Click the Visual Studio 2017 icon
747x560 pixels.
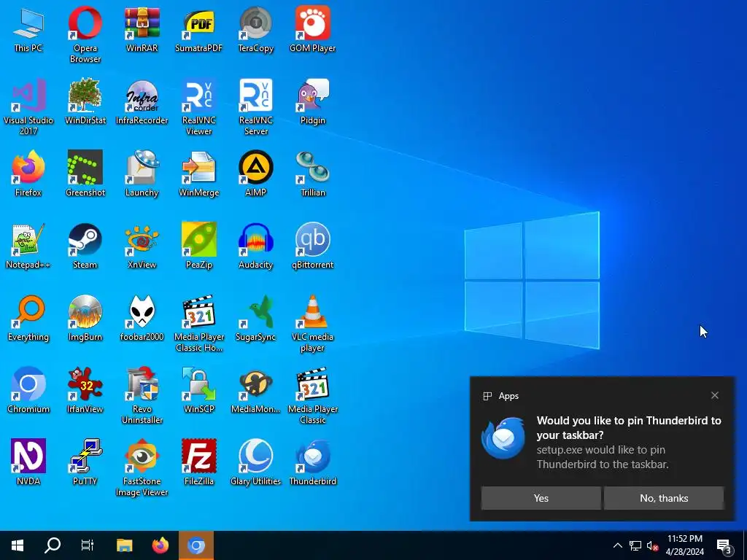pos(28,106)
